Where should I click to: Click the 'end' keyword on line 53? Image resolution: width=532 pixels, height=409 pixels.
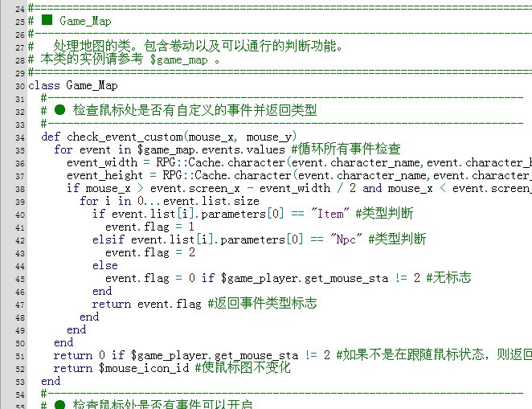click(51, 381)
